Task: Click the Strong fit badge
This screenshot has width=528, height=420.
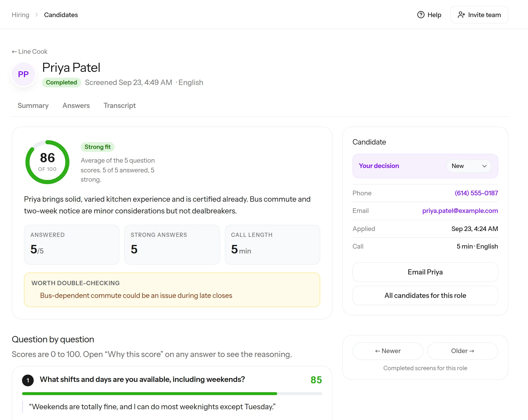Action: click(x=98, y=147)
